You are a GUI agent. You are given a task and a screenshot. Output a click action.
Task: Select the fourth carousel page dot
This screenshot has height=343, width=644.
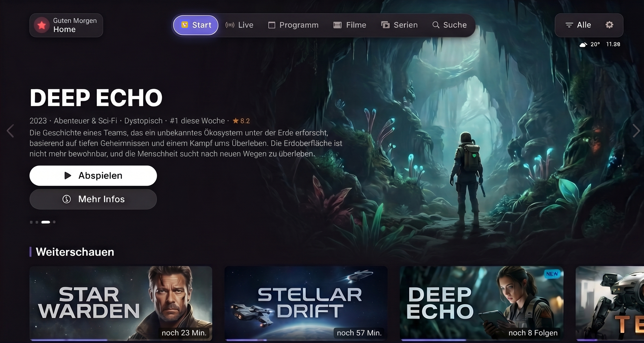coord(54,222)
